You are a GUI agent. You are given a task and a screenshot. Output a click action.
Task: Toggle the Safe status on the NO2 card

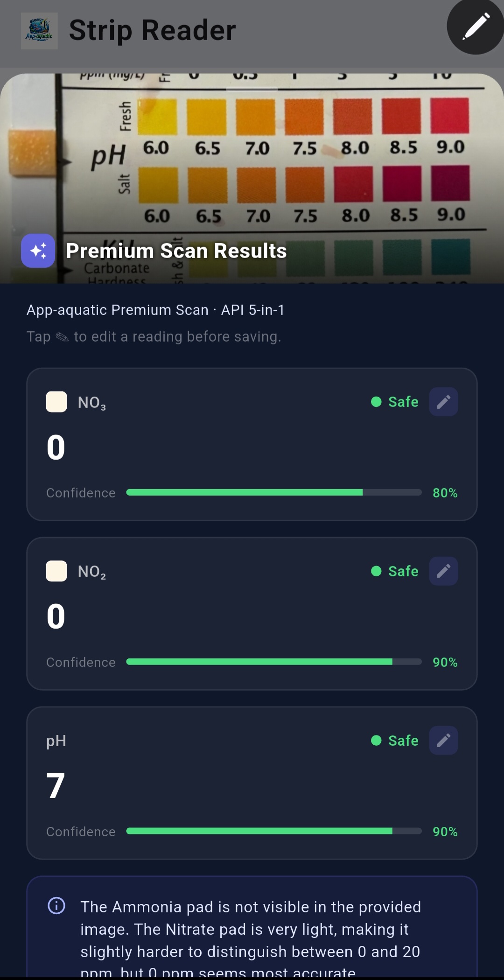[x=395, y=571]
